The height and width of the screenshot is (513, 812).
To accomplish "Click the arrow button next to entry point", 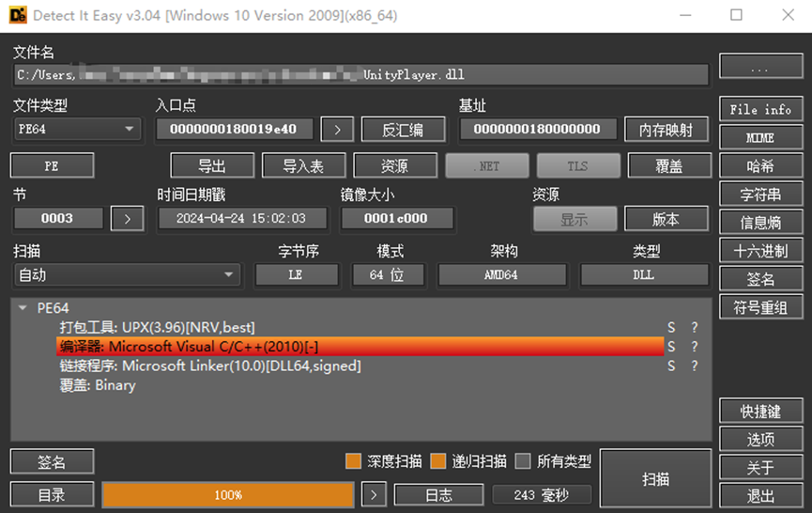I will (337, 130).
